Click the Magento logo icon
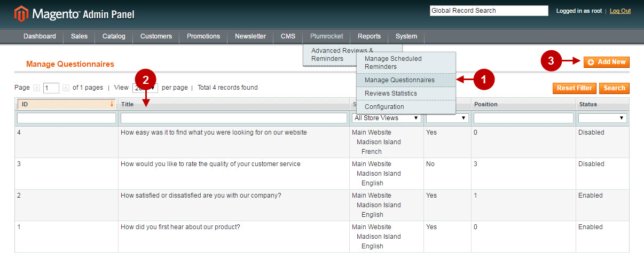 tap(21, 14)
